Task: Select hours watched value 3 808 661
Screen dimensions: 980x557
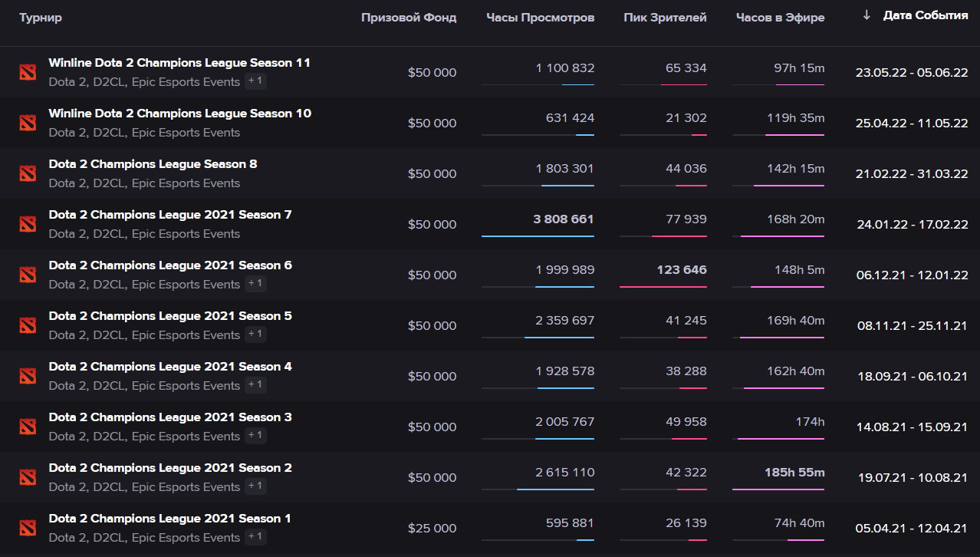Action: (564, 219)
